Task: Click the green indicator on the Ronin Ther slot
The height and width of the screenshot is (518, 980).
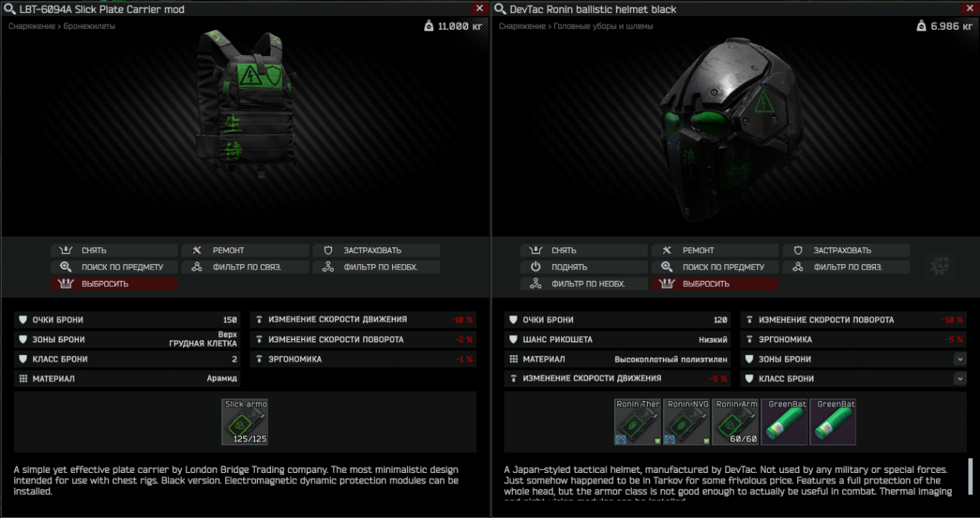Action: pos(656,441)
